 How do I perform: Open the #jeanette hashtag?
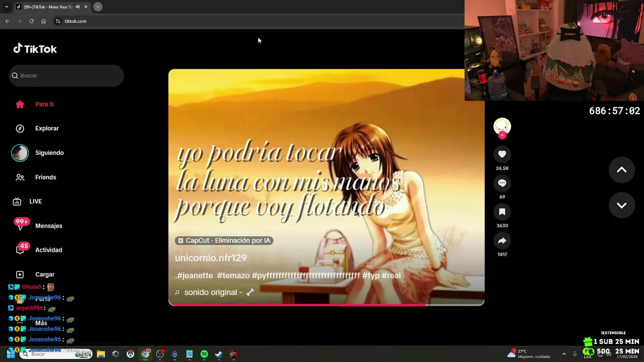pyautogui.click(x=195, y=276)
